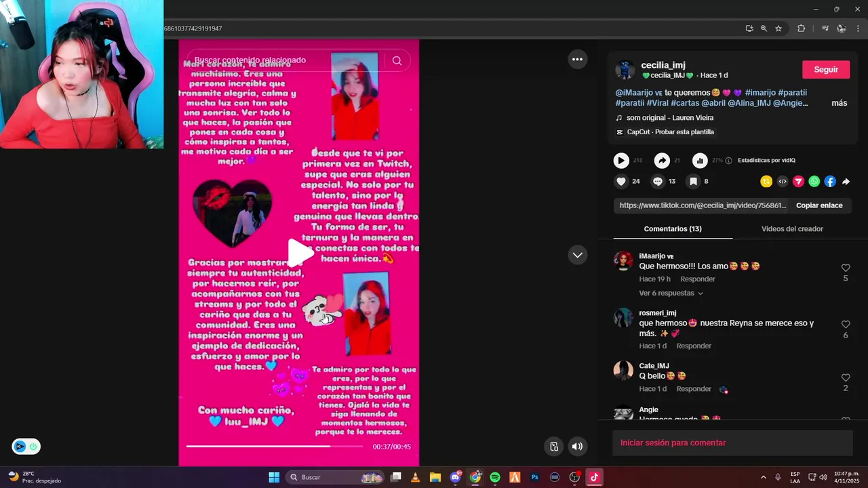The image size is (868, 488).
Task: Open the cecilia_imj username link
Action: click(x=663, y=65)
